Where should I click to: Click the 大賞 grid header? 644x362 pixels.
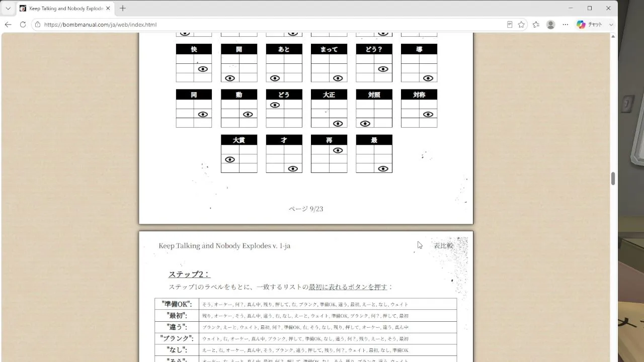(x=239, y=140)
